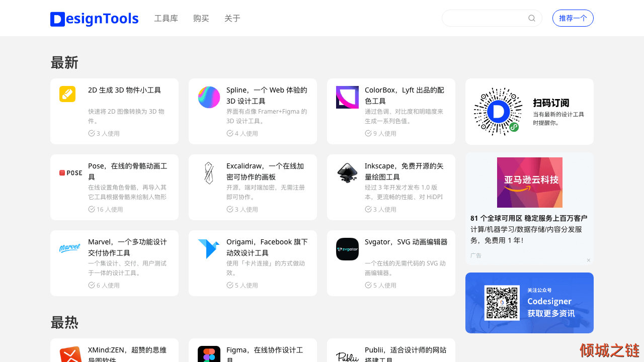644x362 pixels.
Task: Click the check icon on the Excalidraw card
Action: 230,209
